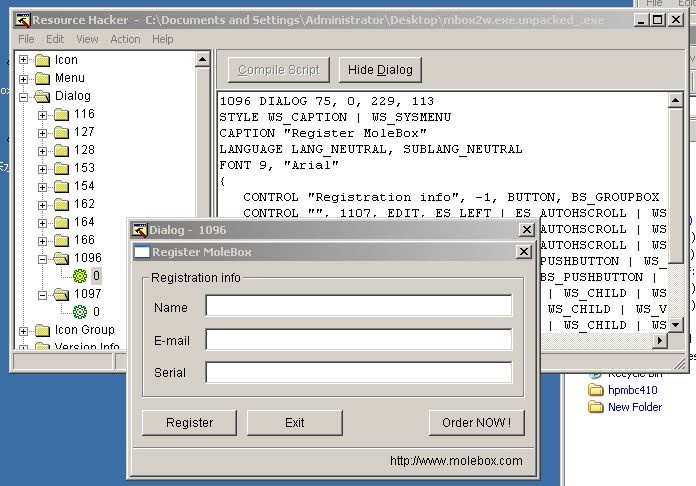Click inside the E-mail input field
The height and width of the screenshot is (486, 696).
tap(359, 340)
